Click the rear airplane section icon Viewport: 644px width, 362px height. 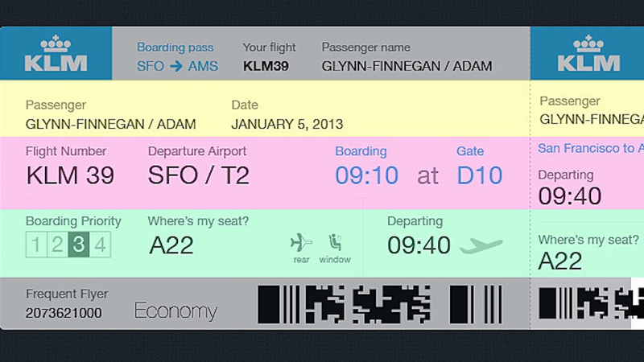point(301,243)
